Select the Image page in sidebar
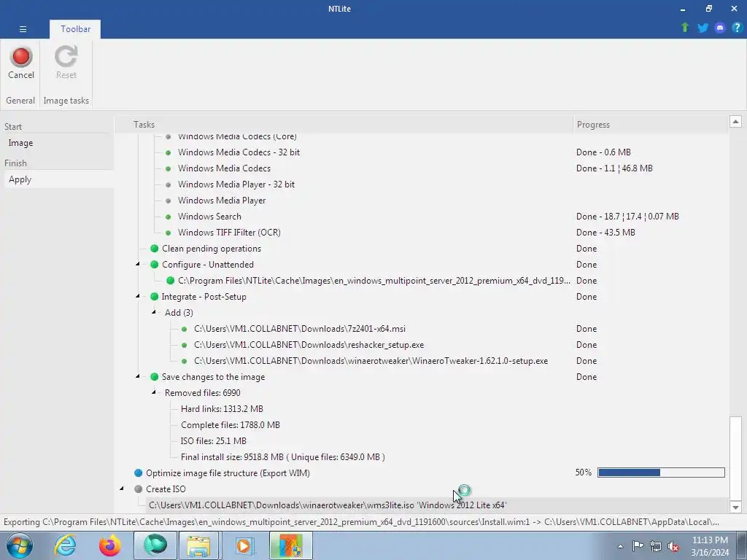Viewport: 747px width, 560px height. [x=20, y=143]
